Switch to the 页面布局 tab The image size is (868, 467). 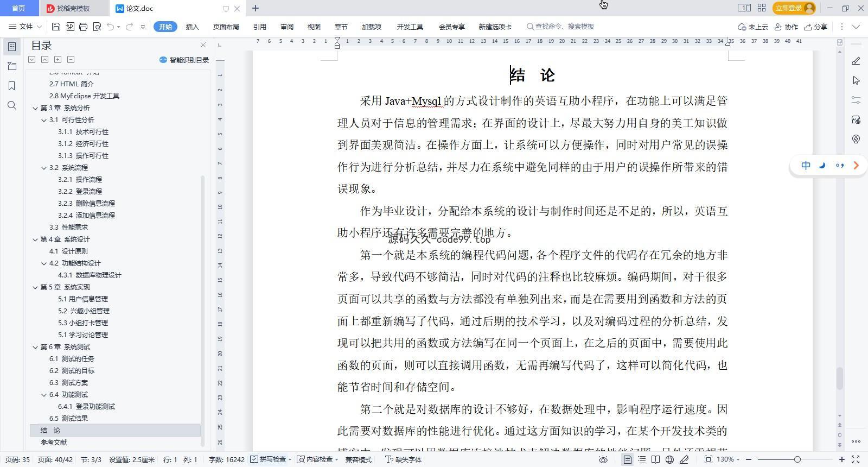point(226,27)
